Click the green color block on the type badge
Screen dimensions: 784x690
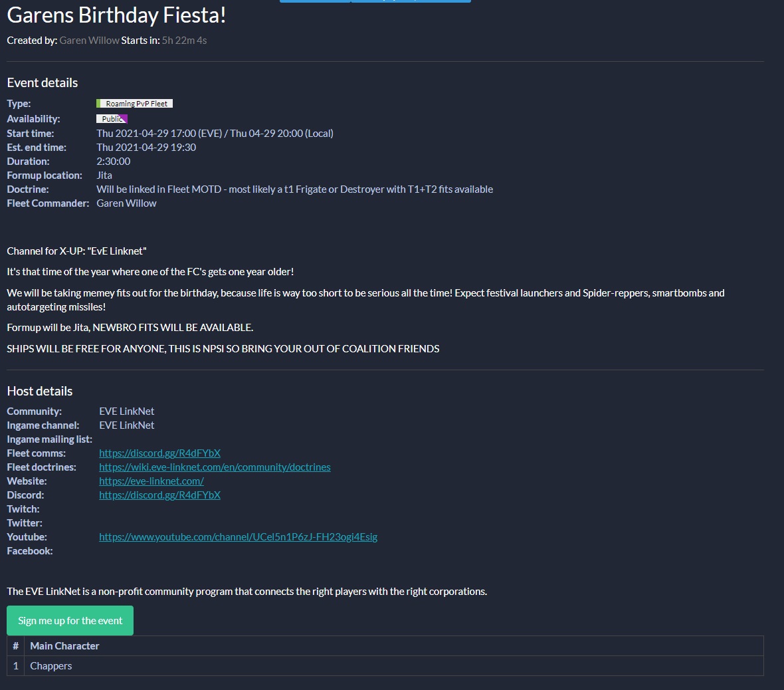[98, 103]
